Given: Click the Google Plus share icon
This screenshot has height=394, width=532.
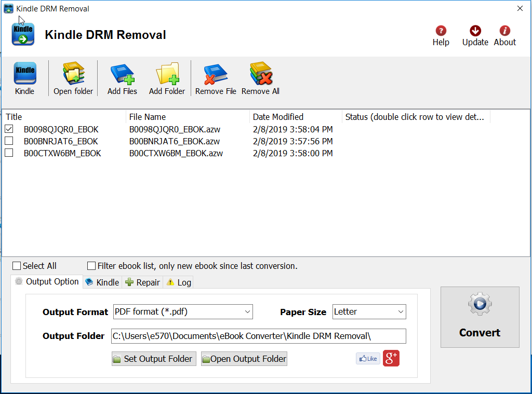Looking at the screenshot, I should point(391,358).
